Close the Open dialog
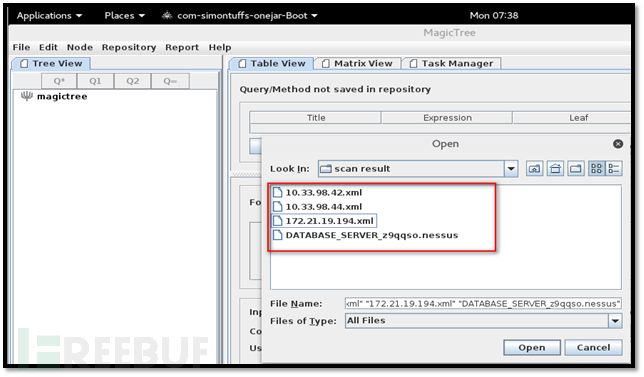The height and width of the screenshot is (377, 644). pos(618,144)
